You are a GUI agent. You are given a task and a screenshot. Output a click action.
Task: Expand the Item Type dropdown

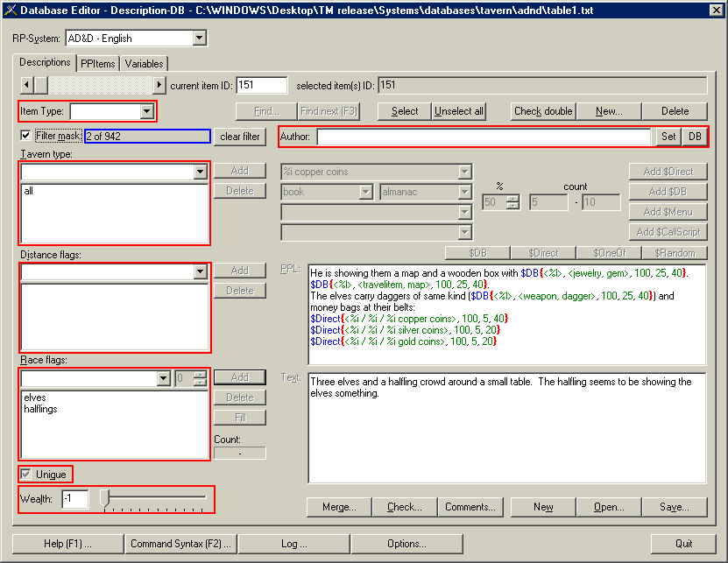[146, 112]
